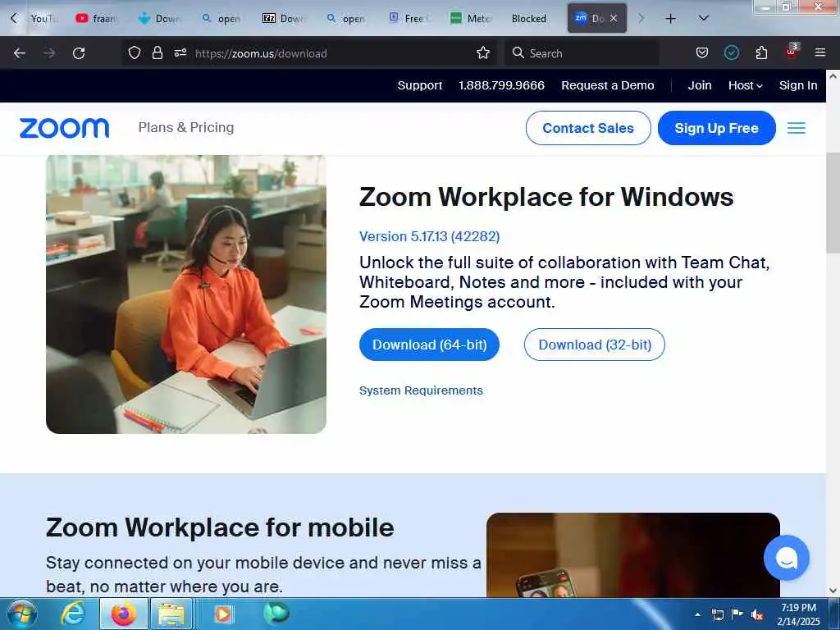Switch to the Blocked tab
Image resolution: width=840 pixels, height=630 pixels.
coord(529,19)
